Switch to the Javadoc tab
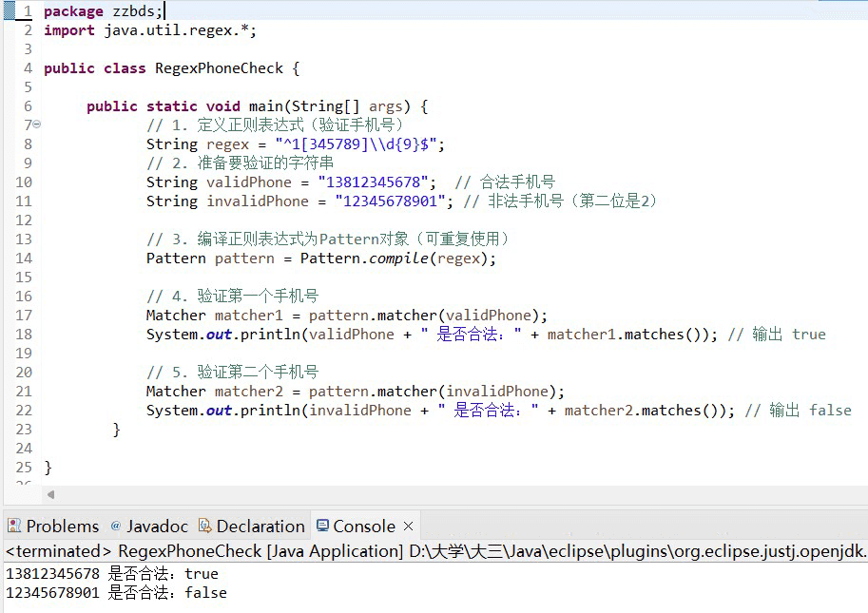868x613 pixels. point(149,526)
